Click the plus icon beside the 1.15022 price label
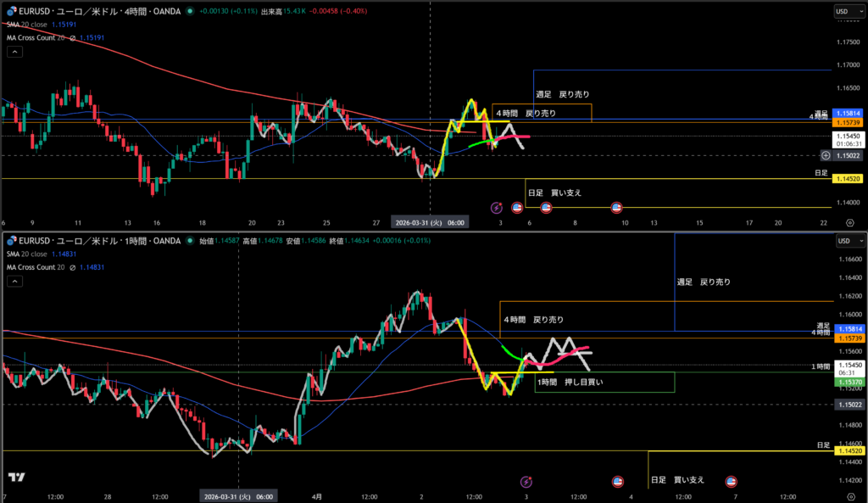The width and height of the screenshot is (868, 503). coord(826,155)
